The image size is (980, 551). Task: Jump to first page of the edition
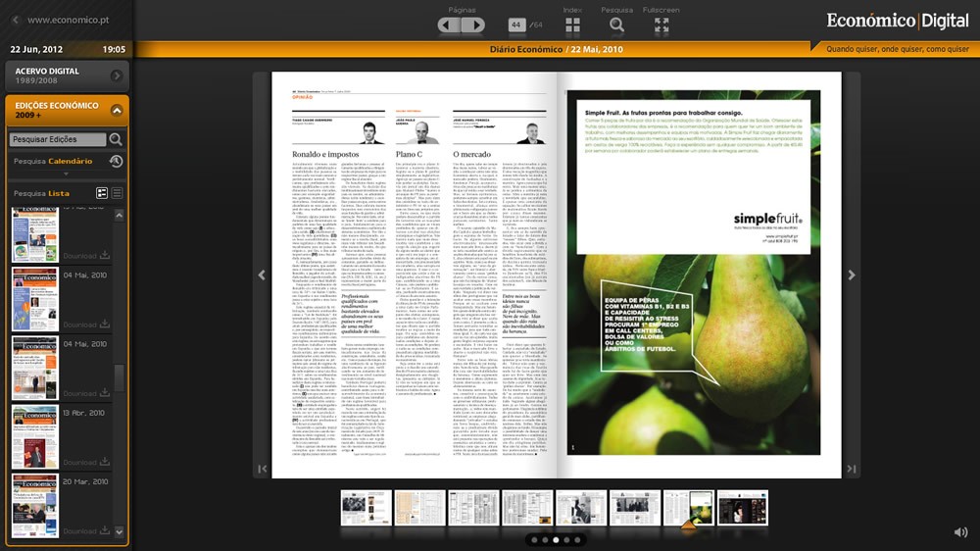click(x=263, y=469)
